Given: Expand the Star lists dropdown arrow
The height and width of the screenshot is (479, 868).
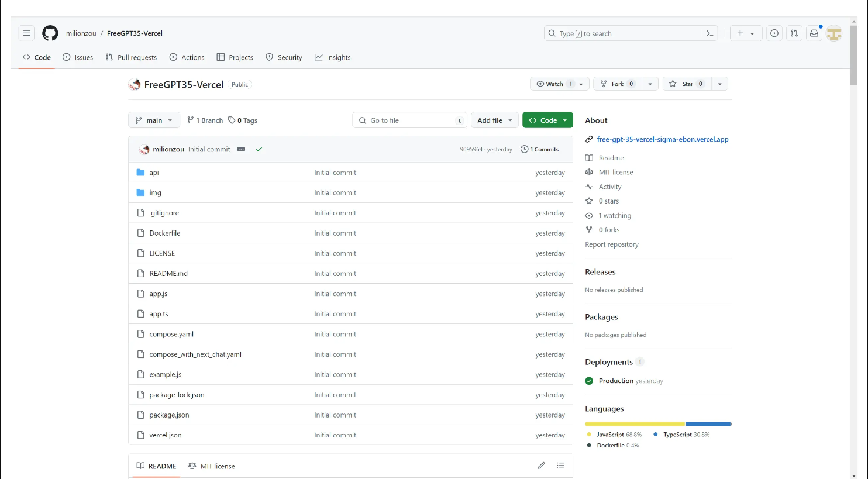Looking at the screenshot, I should click(x=719, y=84).
